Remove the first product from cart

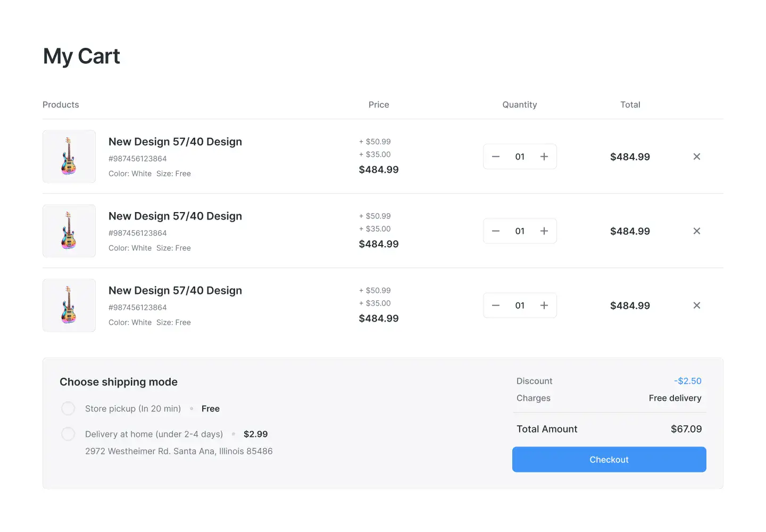(697, 157)
